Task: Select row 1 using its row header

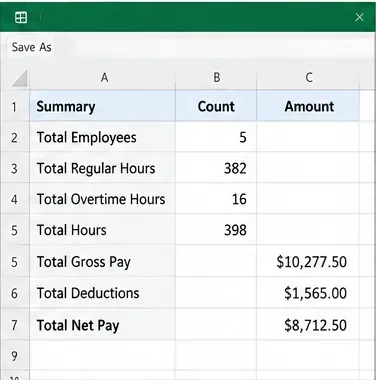Action: [14, 107]
